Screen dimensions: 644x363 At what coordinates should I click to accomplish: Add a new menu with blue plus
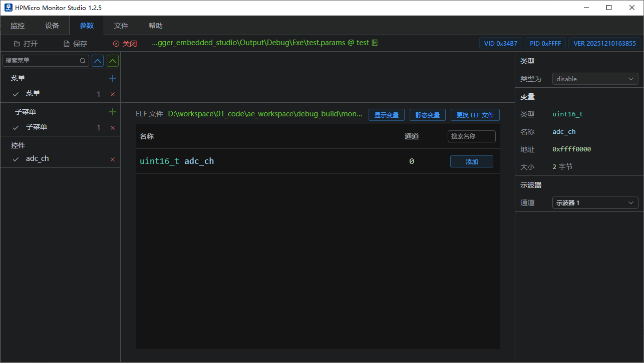coord(113,78)
